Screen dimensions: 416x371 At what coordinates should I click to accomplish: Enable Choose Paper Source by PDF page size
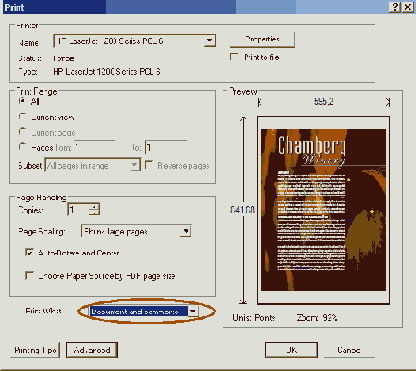point(29,275)
